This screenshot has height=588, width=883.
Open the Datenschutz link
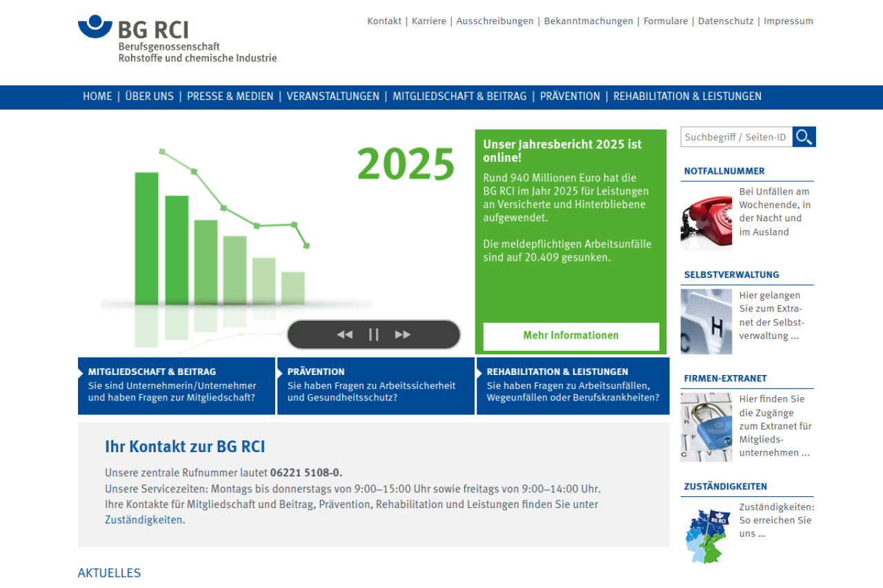click(x=726, y=21)
